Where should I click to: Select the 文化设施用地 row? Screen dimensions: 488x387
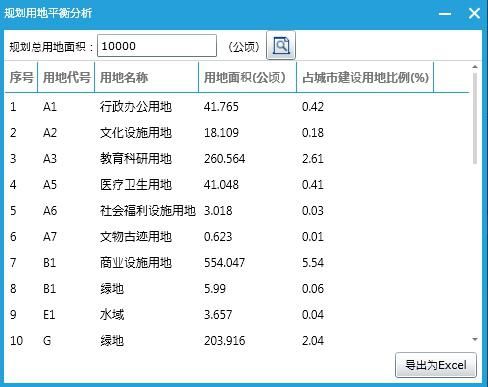click(x=237, y=133)
